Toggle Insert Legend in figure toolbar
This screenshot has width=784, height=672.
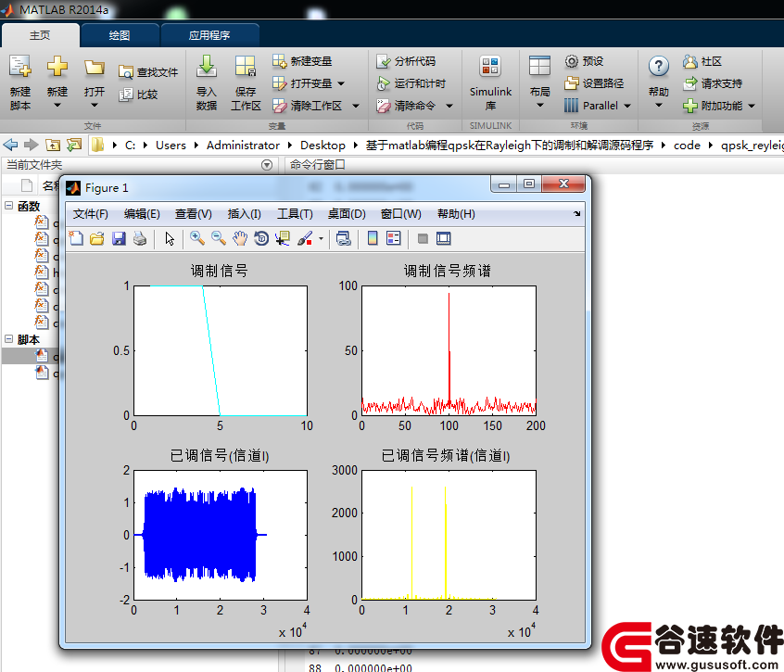click(x=394, y=238)
